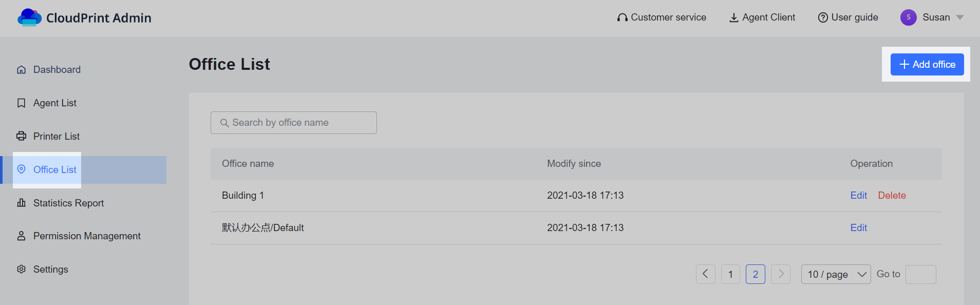This screenshot has width=980, height=305.
Task: Open the 10 / page size dropdown
Action: [836, 274]
